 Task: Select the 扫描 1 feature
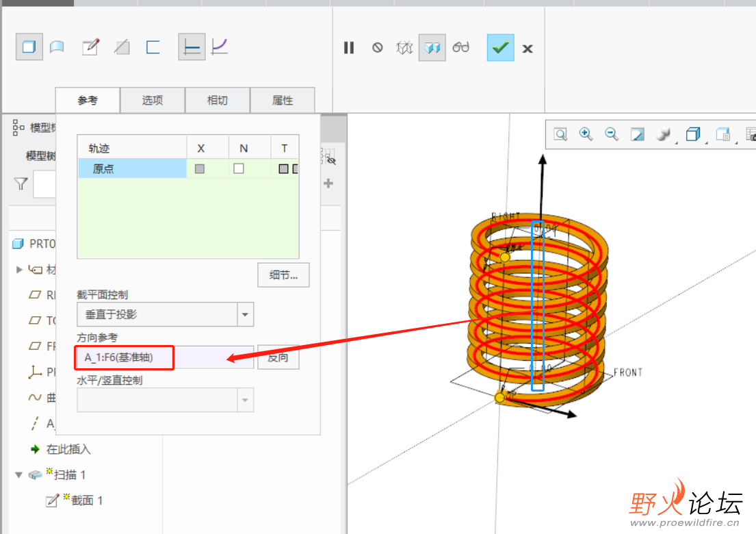(x=57, y=474)
